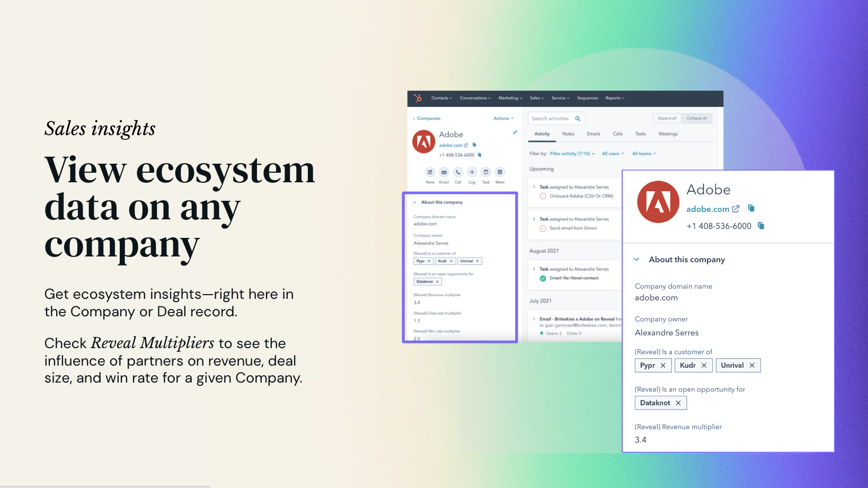
Task: Mark Onboard Adobe (CSV Or CRM) task complete
Action: (x=543, y=196)
